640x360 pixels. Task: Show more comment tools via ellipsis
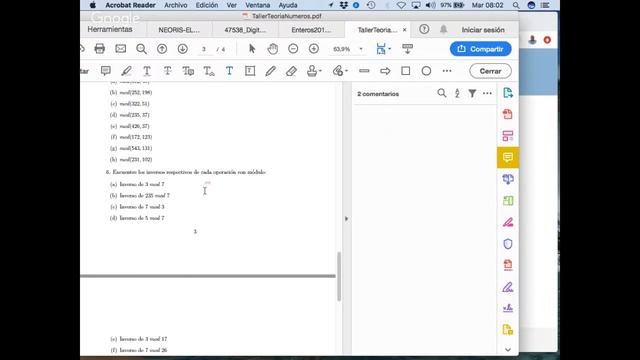coord(447,71)
